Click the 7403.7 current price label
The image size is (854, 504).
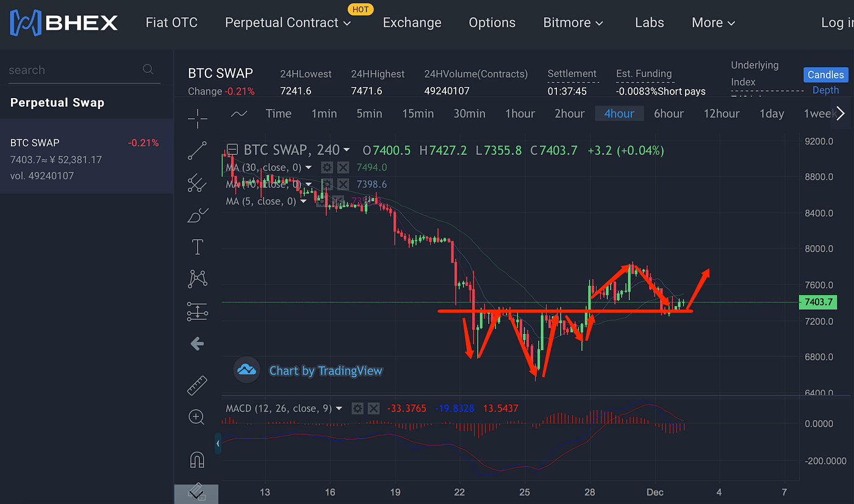tap(819, 302)
